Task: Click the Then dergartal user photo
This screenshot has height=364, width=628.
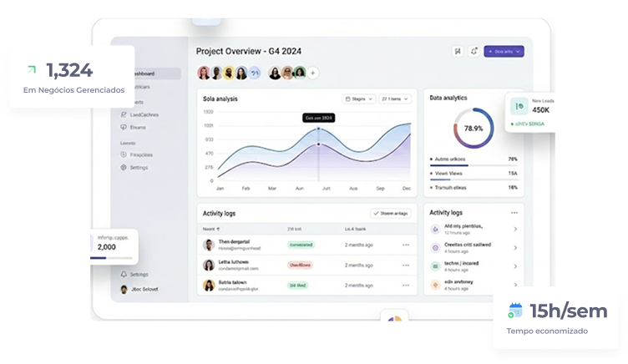Action: pos(209,245)
